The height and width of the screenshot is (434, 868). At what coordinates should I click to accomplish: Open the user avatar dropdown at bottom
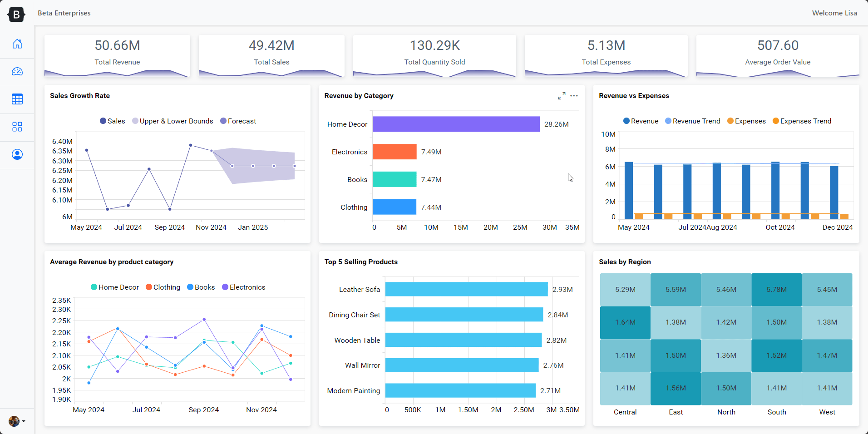click(x=17, y=421)
